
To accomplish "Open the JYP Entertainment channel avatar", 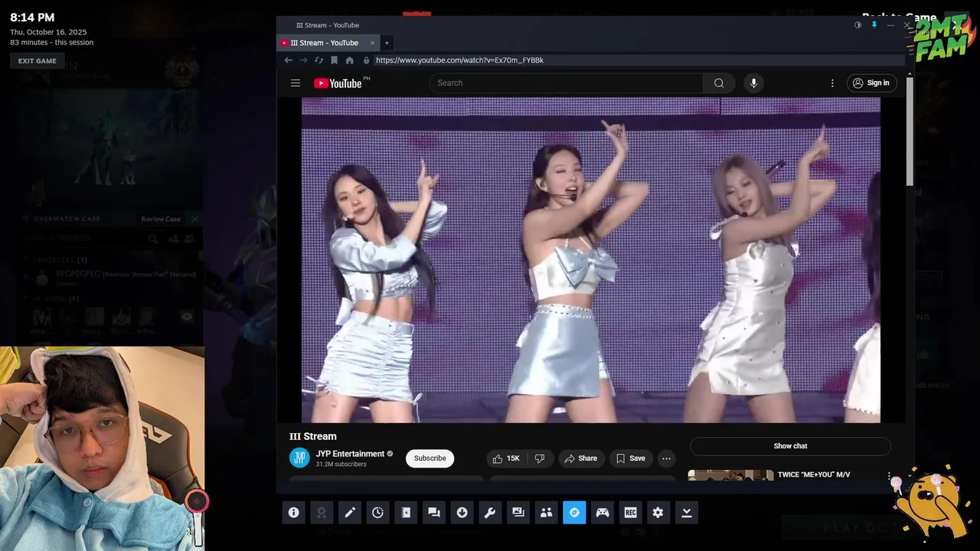I will point(299,458).
